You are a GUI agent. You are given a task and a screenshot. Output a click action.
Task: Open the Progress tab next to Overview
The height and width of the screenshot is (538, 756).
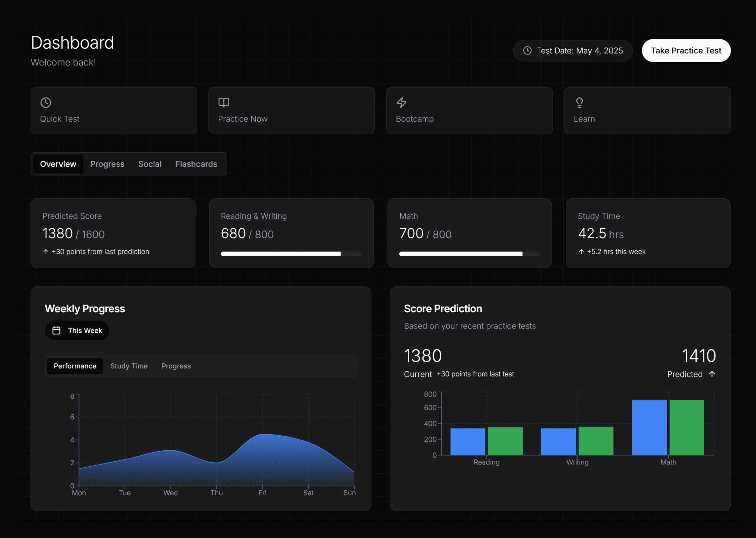107,164
